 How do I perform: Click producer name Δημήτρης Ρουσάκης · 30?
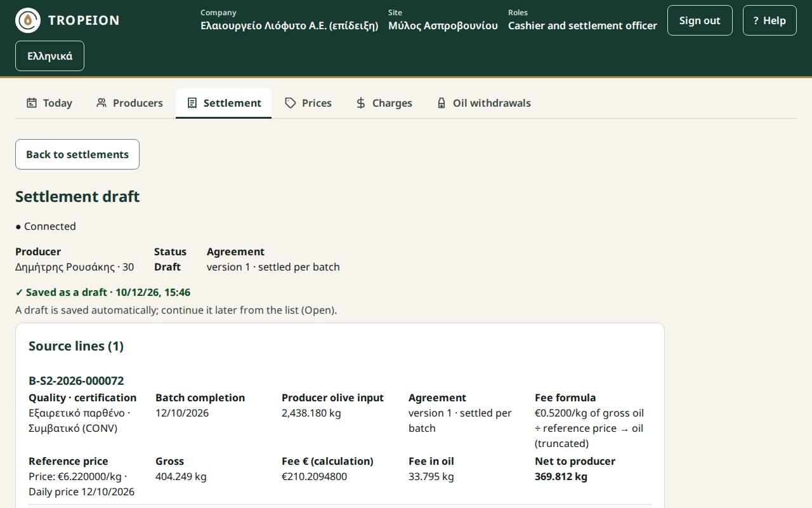(75, 267)
